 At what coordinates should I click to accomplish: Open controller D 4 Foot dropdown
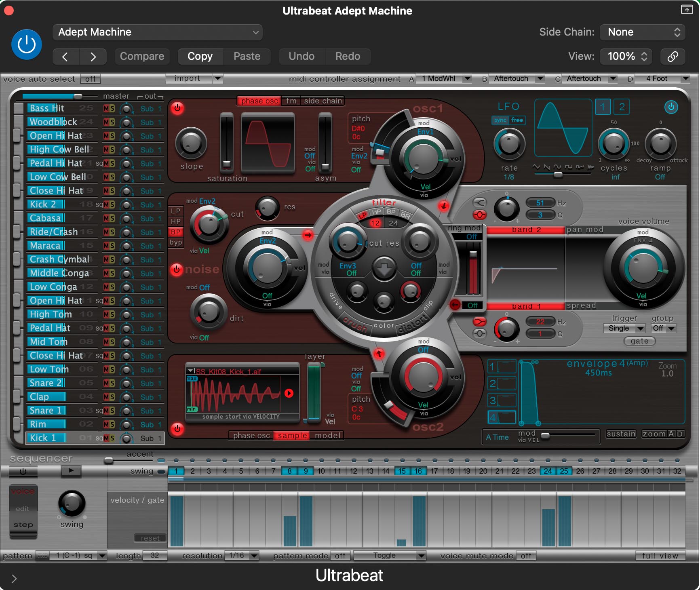(662, 78)
